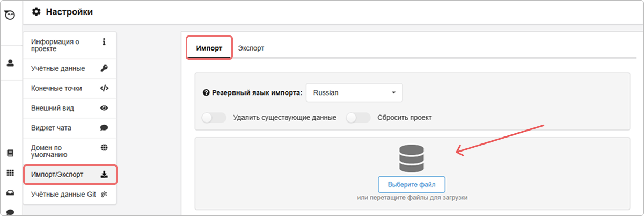Open Учётные данные Git settings section
The width and height of the screenshot is (644, 216).
69,195
